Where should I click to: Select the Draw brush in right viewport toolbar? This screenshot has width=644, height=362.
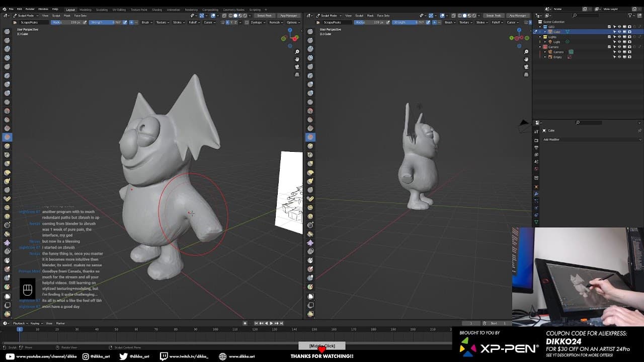(310, 31)
